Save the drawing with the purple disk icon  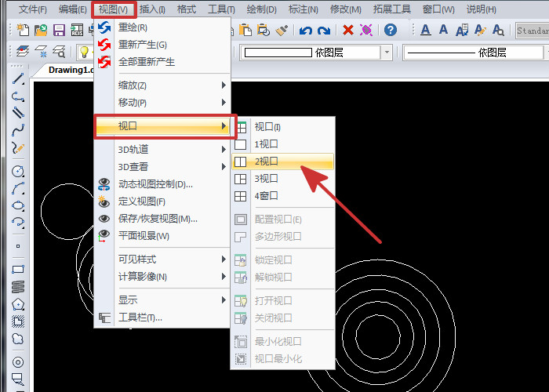pos(59,30)
